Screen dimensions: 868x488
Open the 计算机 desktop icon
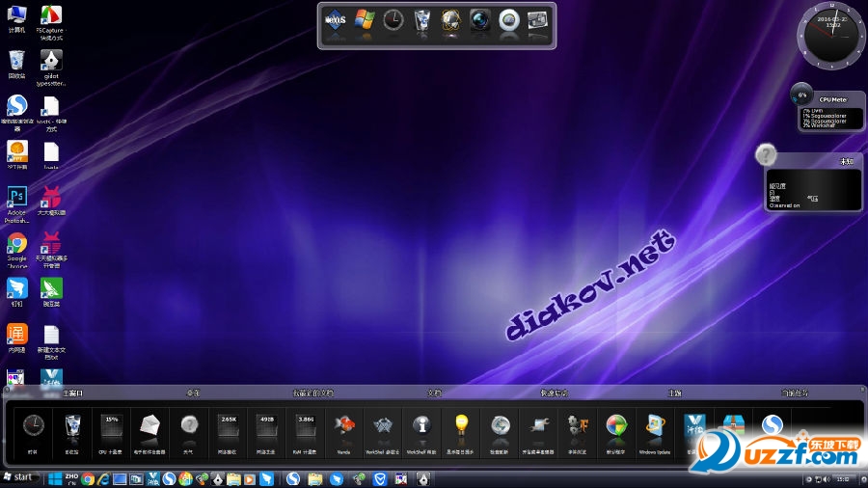[x=16, y=19]
